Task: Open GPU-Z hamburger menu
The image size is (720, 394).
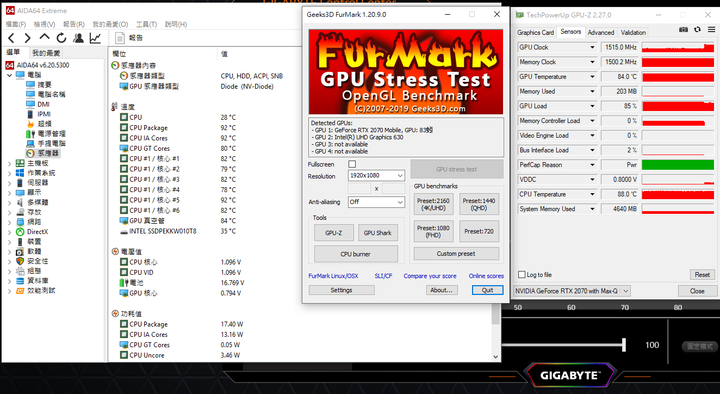Action: pyautogui.click(x=711, y=29)
